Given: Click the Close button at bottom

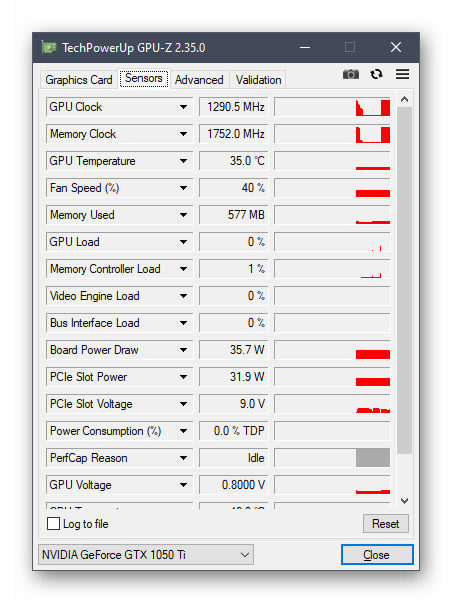Looking at the screenshot, I should click(377, 555).
